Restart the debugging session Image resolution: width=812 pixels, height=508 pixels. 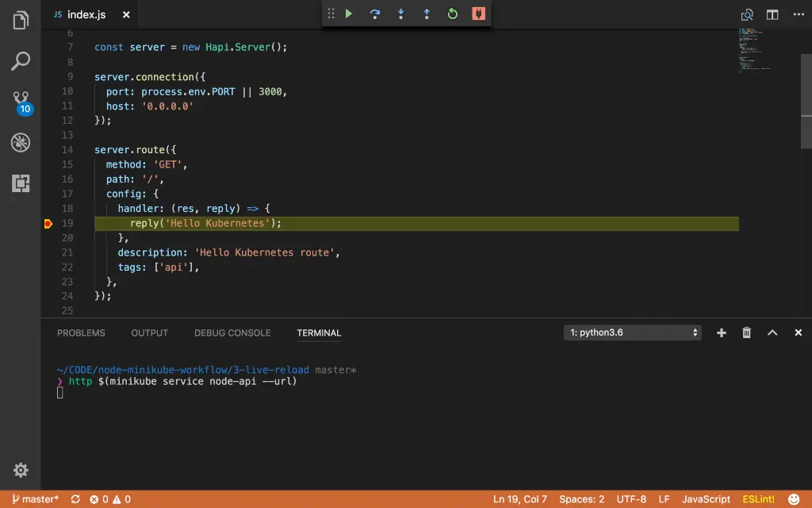pyautogui.click(x=453, y=13)
